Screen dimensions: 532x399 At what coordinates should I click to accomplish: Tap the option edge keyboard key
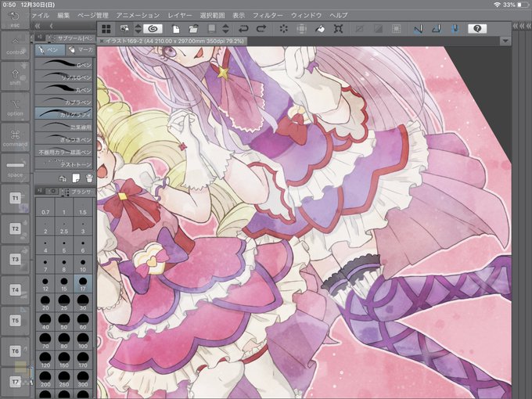click(x=15, y=107)
